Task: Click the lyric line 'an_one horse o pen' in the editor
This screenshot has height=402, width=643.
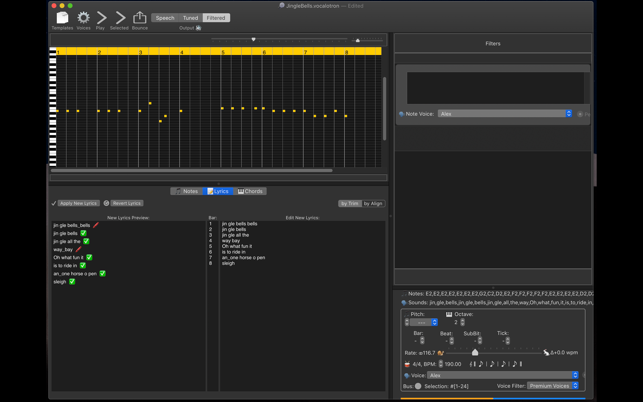Action: coord(244,258)
